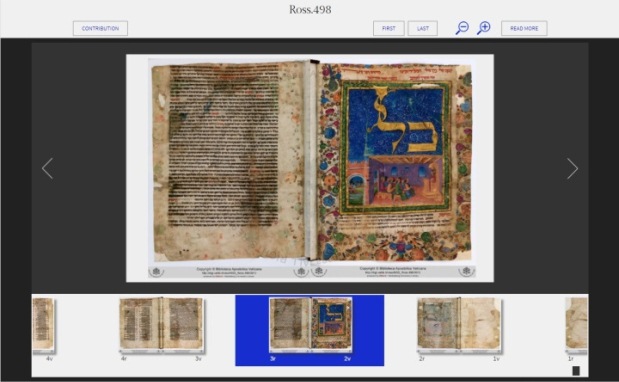Go to previous page with left arrow

[x=47, y=169]
